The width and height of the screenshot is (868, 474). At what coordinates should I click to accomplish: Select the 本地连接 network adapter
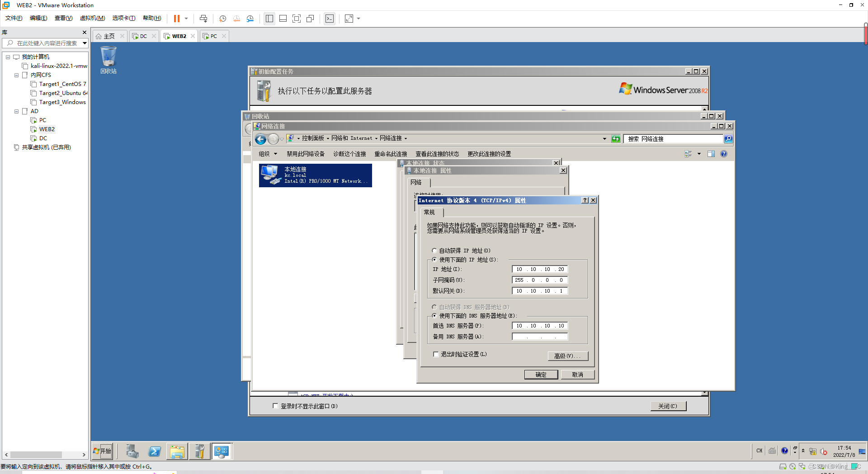pos(316,175)
